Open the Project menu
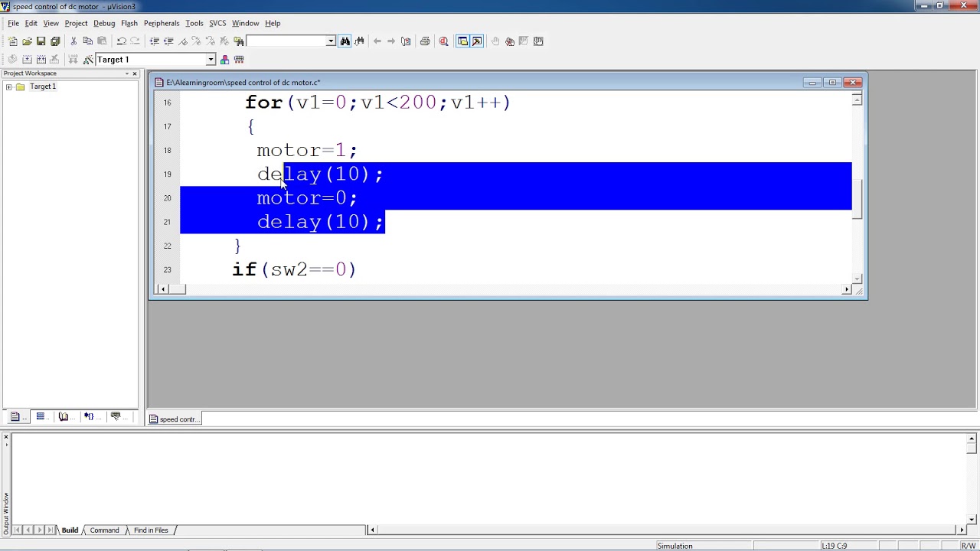Image resolution: width=980 pixels, height=551 pixels. [76, 23]
